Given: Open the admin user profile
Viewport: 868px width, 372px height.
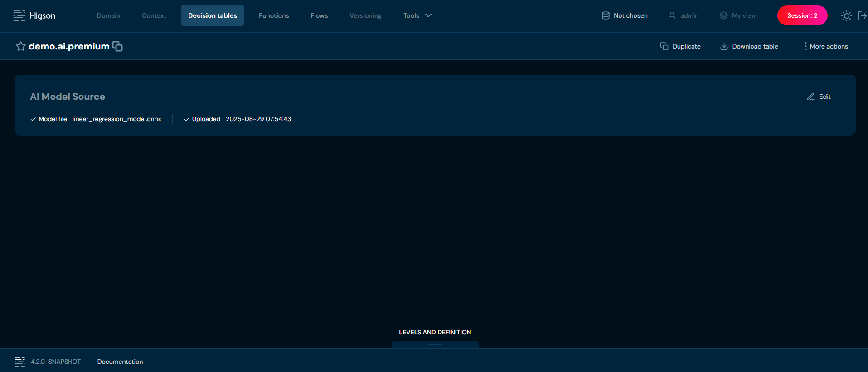Looking at the screenshot, I should [x=684, y=15].
